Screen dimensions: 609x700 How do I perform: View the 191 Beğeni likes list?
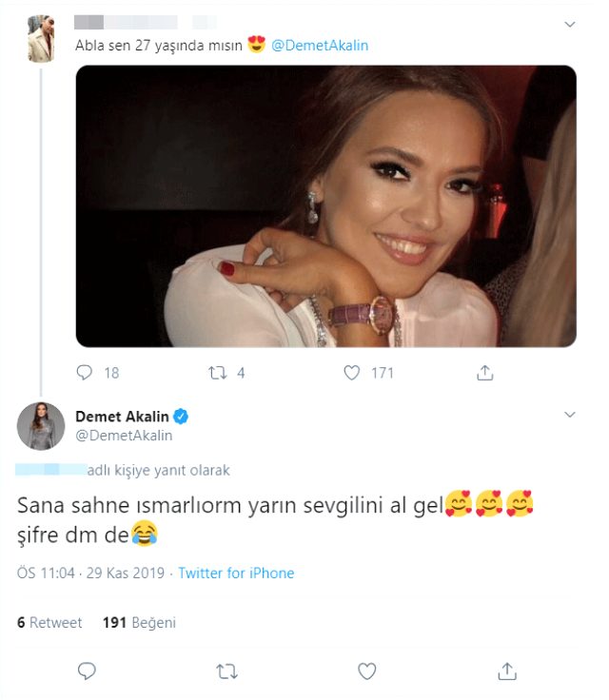pos(139,623)
